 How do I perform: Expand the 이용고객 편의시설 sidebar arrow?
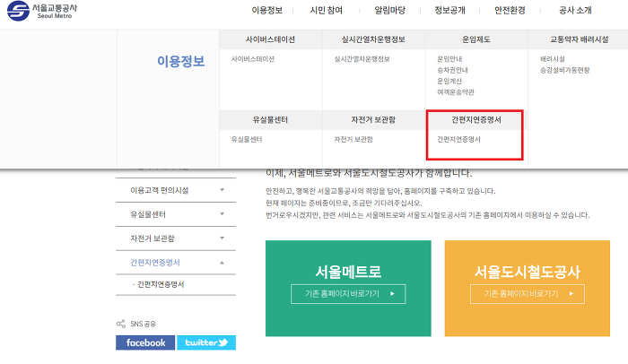pos(222,190)
